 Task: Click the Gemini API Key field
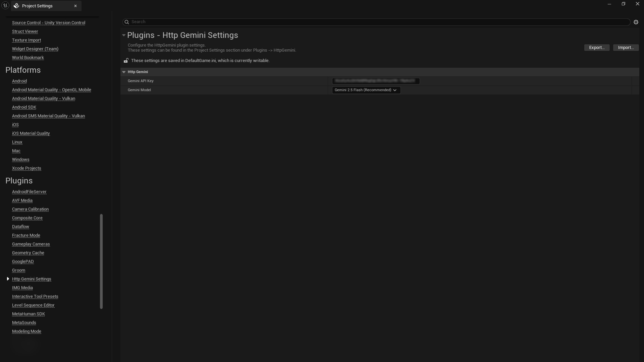376,81
